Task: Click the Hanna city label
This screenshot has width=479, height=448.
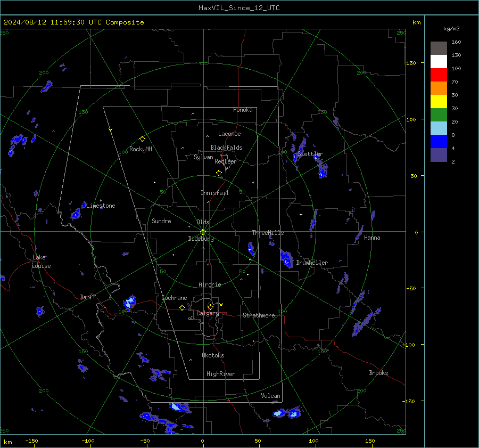Action: (x=372, y=238)
